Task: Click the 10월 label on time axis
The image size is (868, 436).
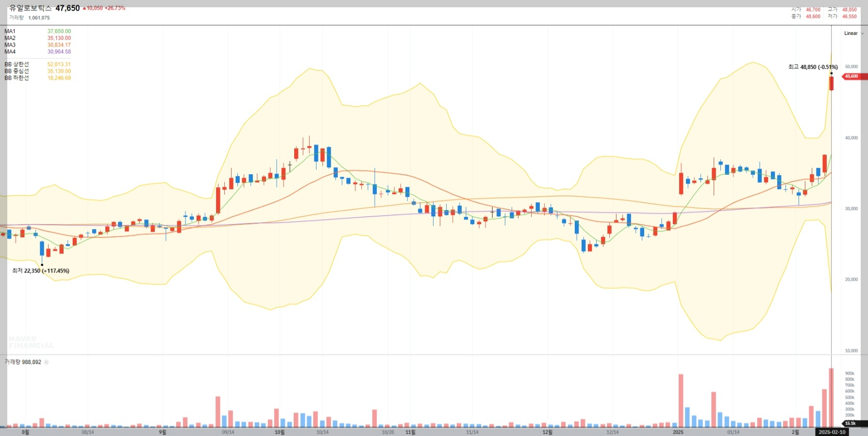Action: tap(280, 432)
